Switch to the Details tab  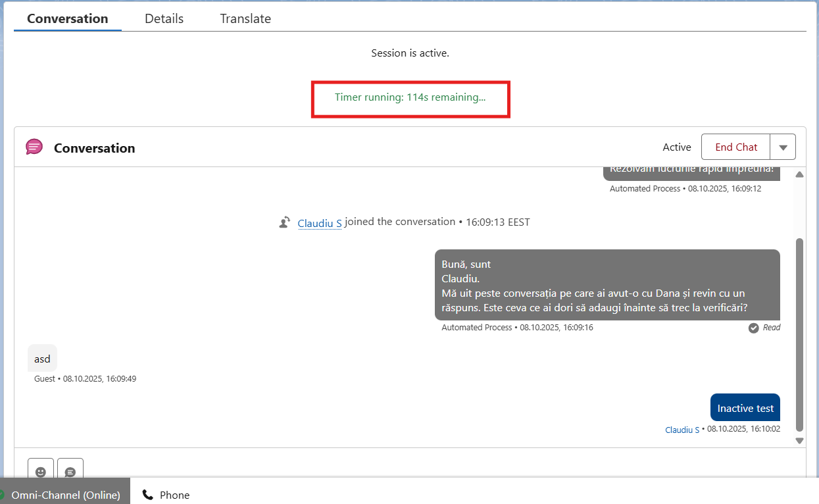pos(163,18)
